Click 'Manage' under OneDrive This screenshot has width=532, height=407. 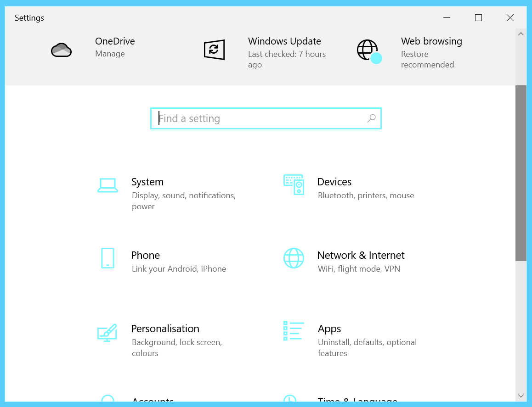110,54
